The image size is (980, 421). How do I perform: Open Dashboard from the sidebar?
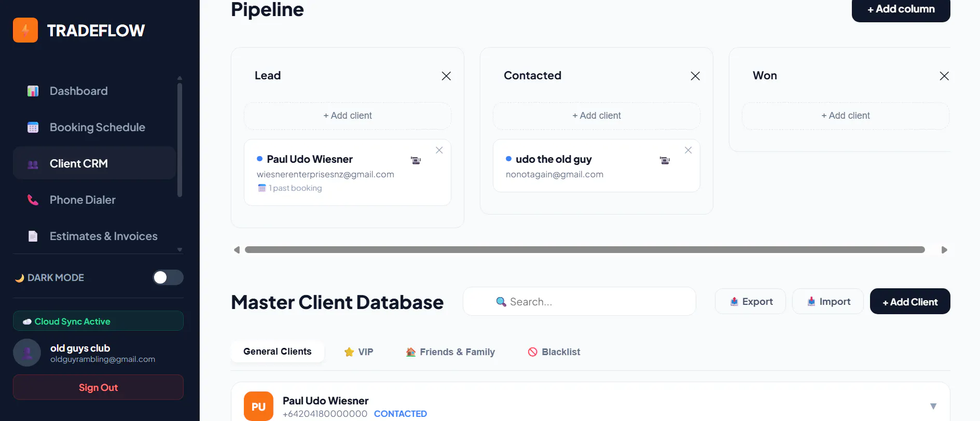[94, 91]
